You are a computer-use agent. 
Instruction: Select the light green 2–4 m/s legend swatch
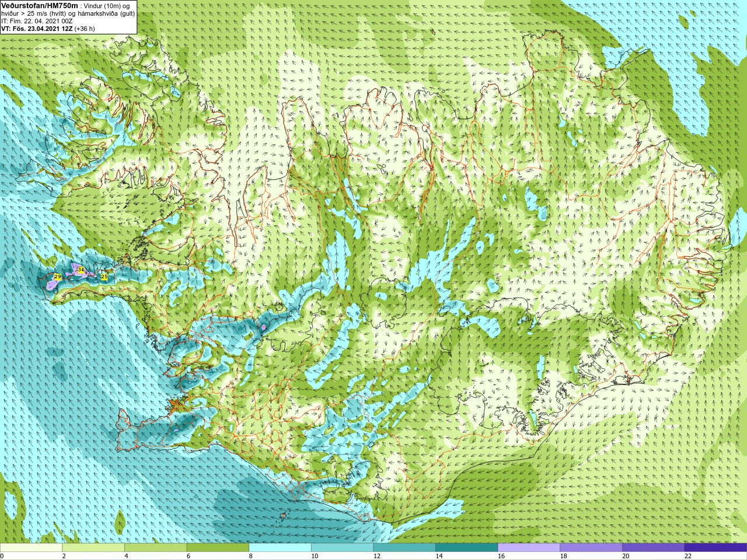pos(93,548)
